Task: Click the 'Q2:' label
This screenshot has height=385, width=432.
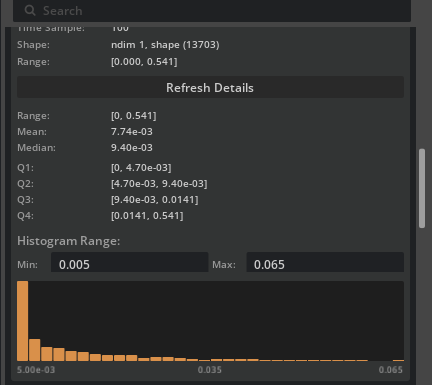Action: point(25,184)
